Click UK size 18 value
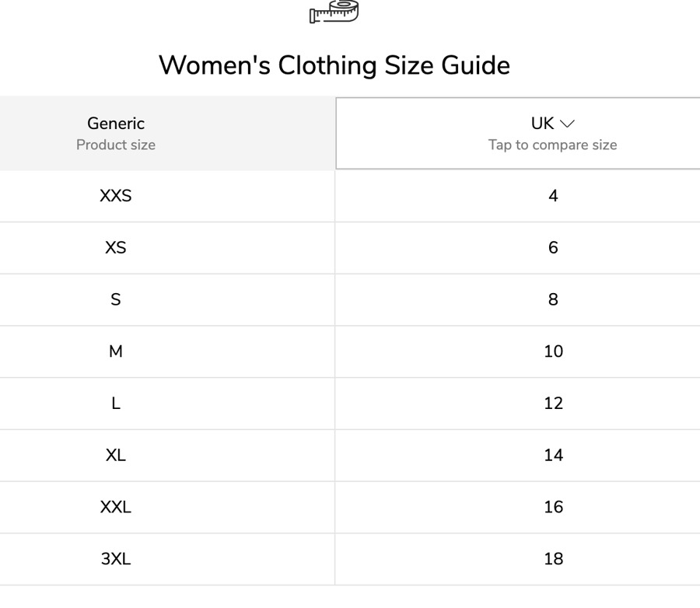This screenshot has width=700, height=608. 553,559
